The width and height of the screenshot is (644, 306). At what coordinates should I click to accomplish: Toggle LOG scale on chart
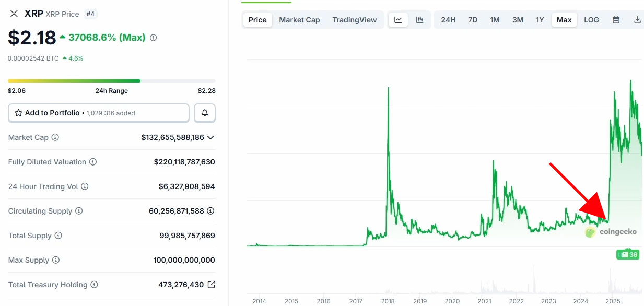(592, 20)
